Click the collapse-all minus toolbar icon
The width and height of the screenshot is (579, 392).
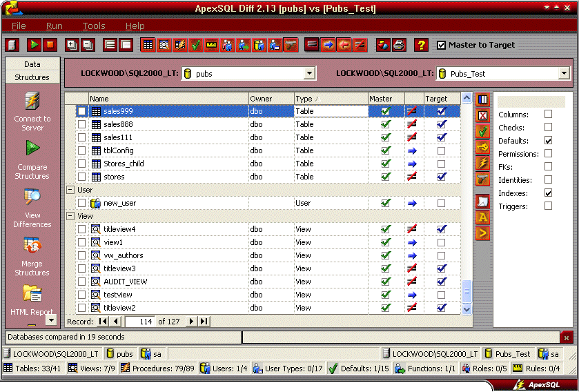(88, 45)
